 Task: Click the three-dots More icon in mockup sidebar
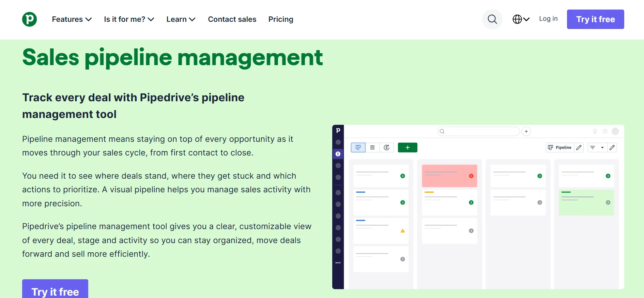click(x=338, y=263)
